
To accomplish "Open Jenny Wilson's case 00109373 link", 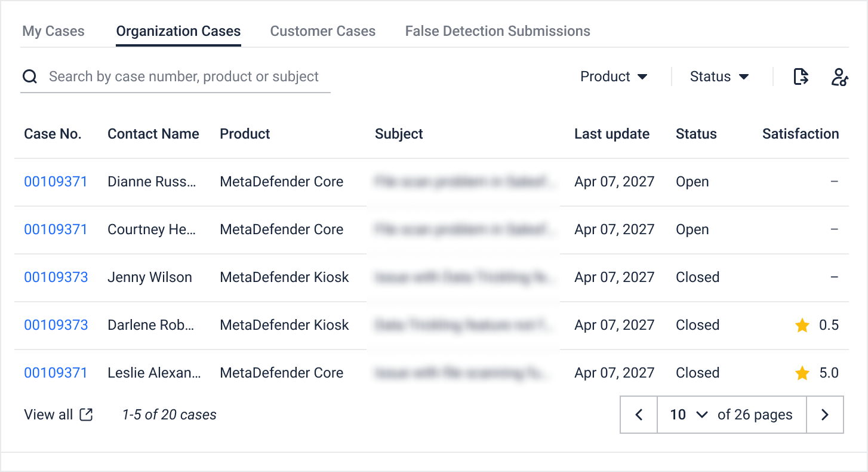I will [x=56, y=277].
